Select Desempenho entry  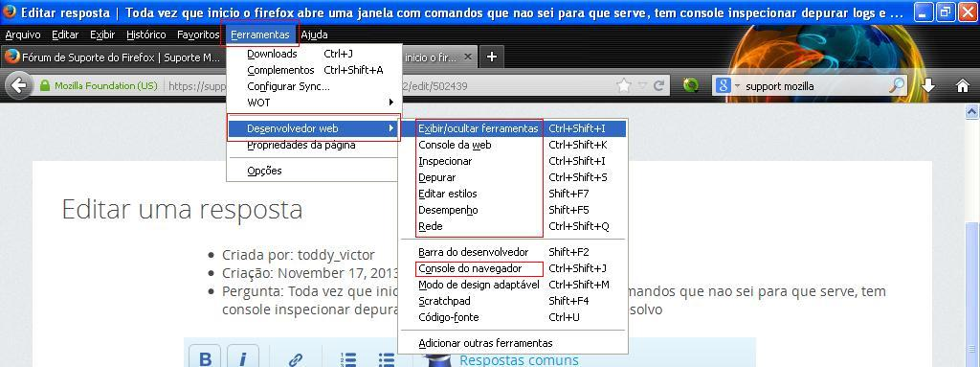pyautogui.click(x=513, y=210)
